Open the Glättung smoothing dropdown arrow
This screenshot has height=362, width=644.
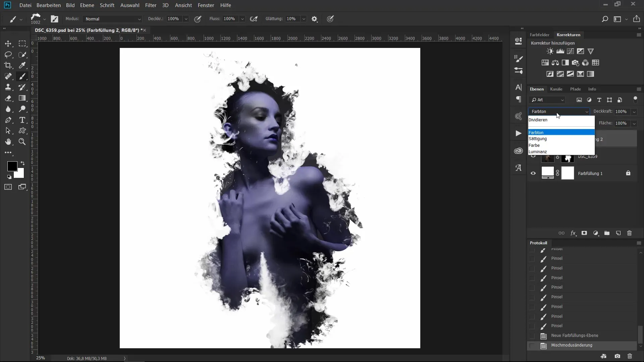(x=304, y=19)
